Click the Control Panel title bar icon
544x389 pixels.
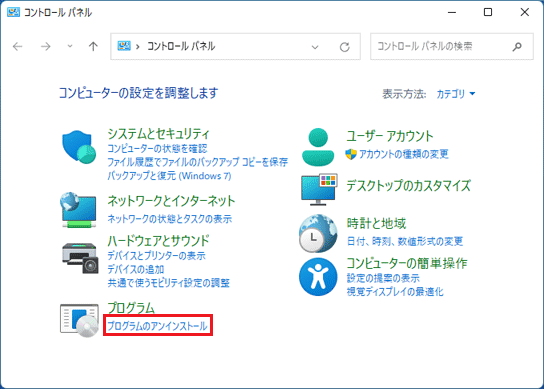point(13,12)
